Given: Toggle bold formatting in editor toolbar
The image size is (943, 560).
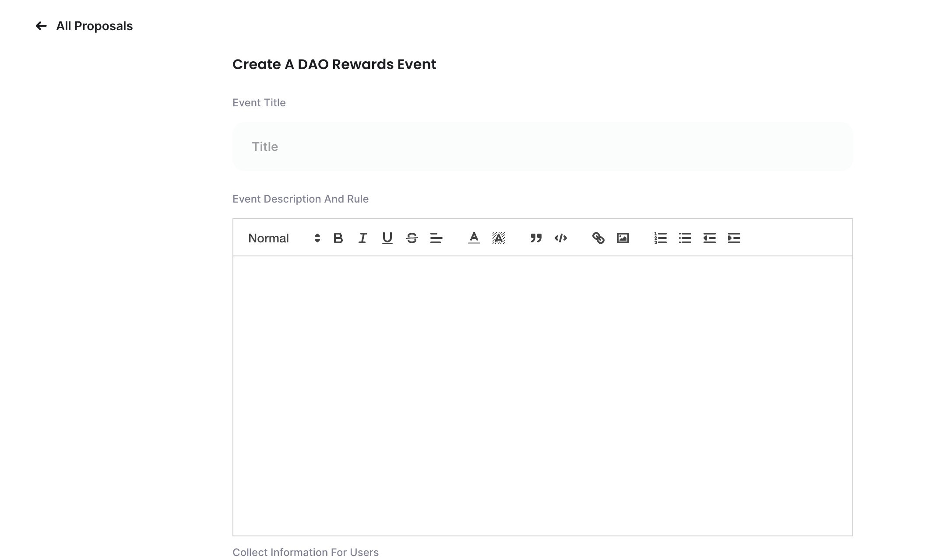Looking at the screenshot, I should click(x=338, y=238).
